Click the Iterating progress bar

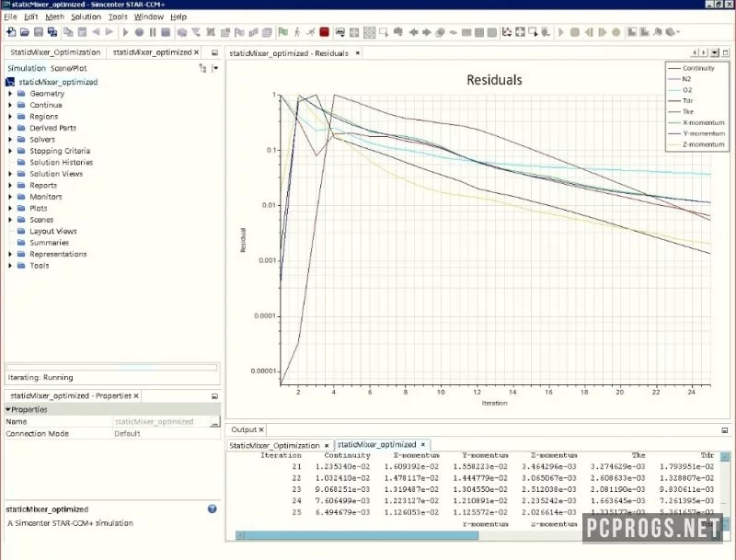pyautogui.click(x=111, y=368)
